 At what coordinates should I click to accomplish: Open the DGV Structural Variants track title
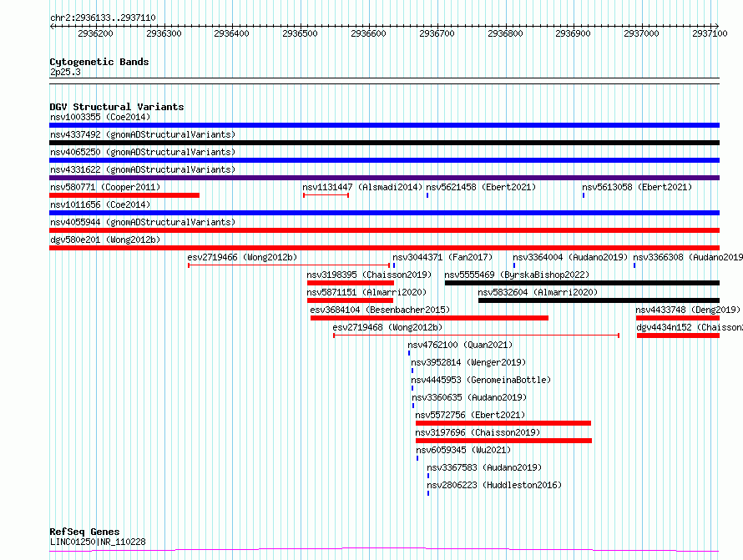click(x=117, y=107)
